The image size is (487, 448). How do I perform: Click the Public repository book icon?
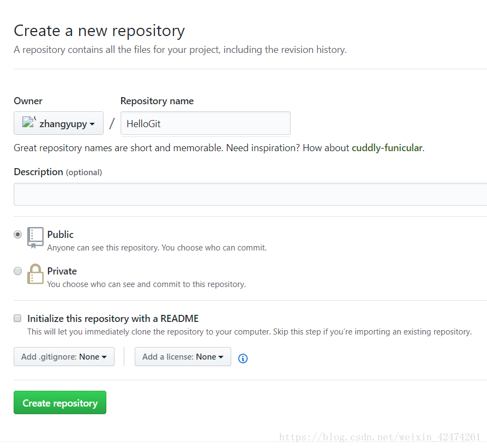coord(35,238)
